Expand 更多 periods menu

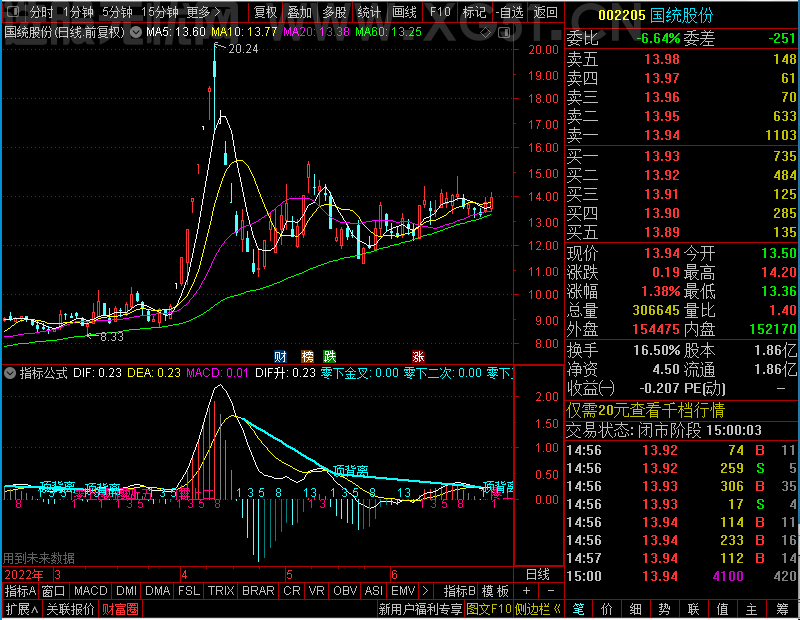[x=203, y=12]
